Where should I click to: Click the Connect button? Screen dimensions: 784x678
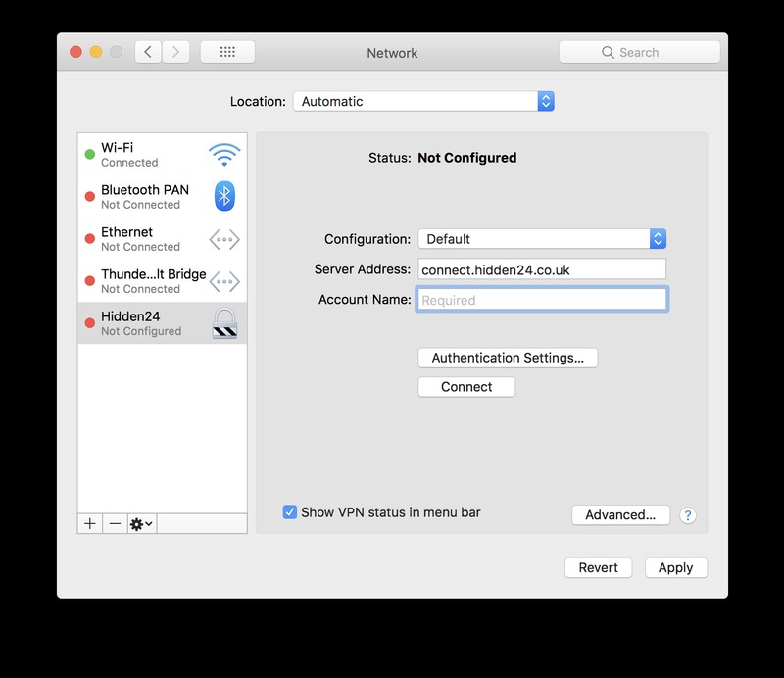tap(466, 387)
